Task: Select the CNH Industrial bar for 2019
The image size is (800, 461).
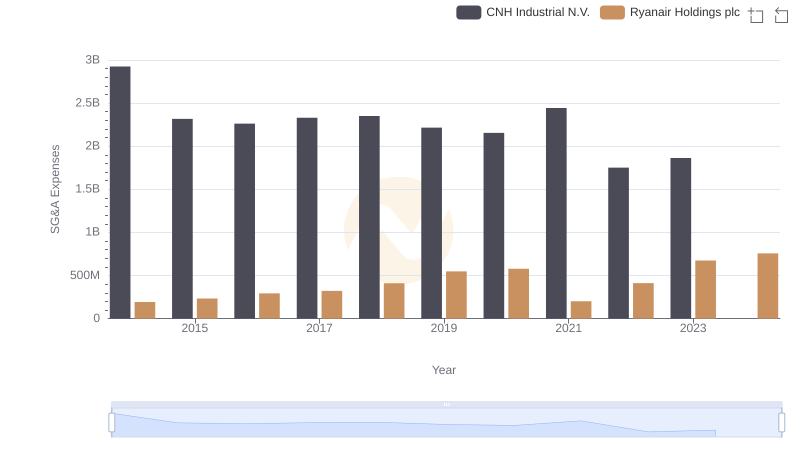Action: coord(432,223)
